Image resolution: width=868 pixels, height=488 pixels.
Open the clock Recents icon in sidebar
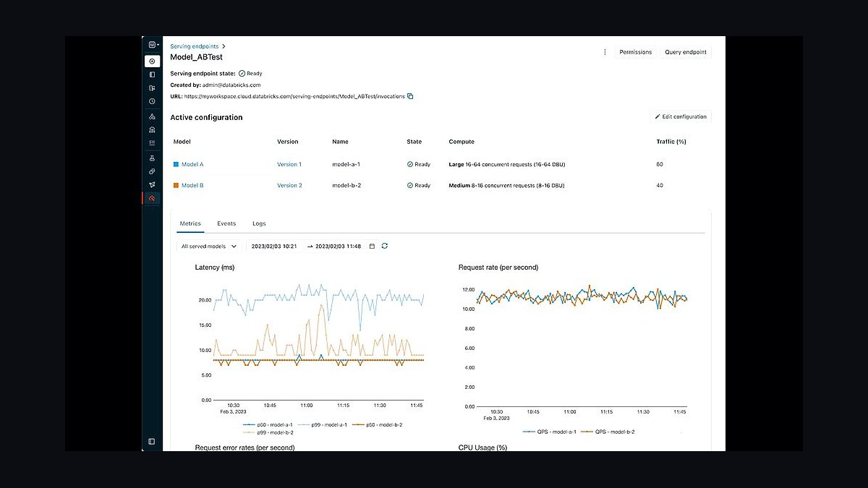coord(152,102)
